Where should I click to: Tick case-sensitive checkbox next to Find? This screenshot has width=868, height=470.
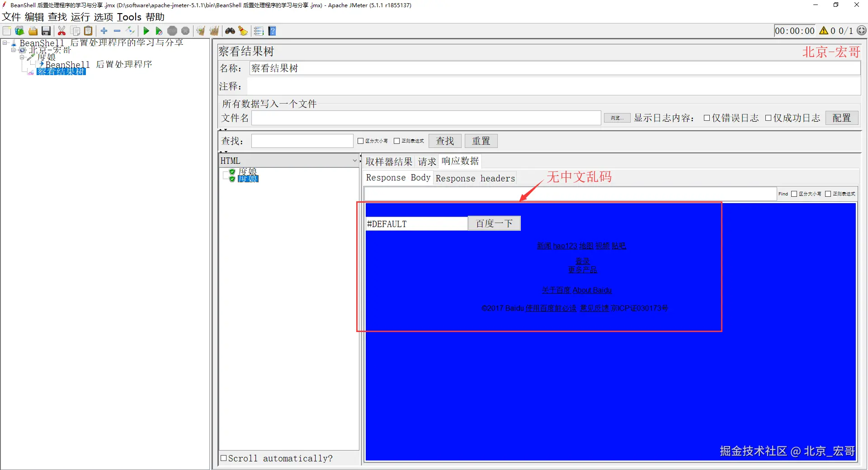point(794,194)
